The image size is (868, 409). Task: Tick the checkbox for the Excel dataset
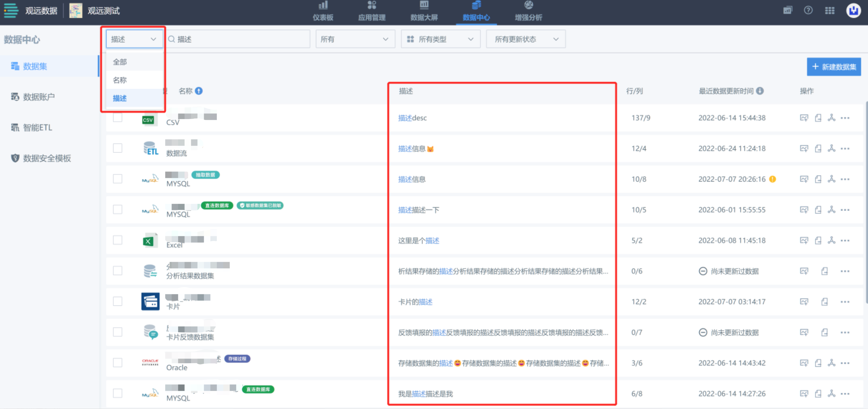pyautogui.click(x=117, y=240)
